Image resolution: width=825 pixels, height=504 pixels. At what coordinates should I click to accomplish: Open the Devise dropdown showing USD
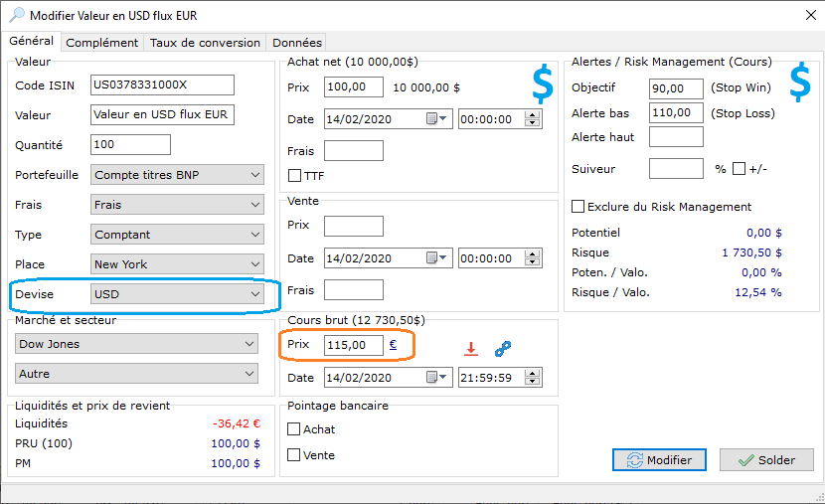(x=177, y=294)
